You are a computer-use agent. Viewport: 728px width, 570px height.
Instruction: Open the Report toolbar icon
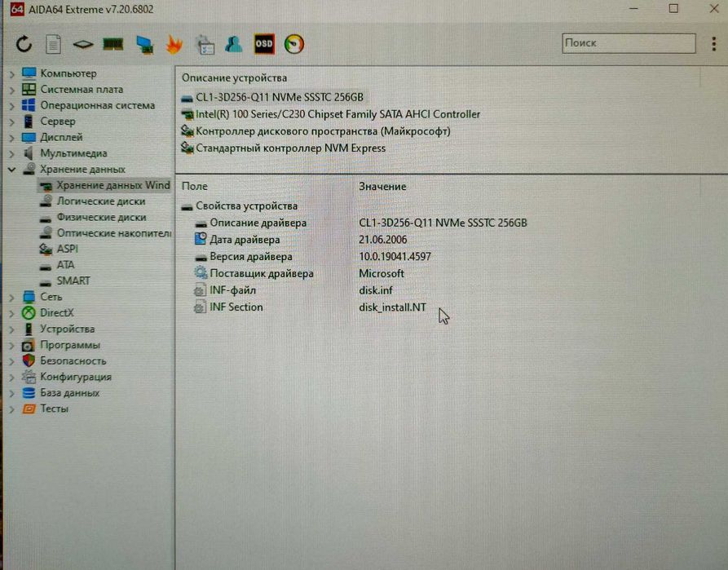[53, 44]
